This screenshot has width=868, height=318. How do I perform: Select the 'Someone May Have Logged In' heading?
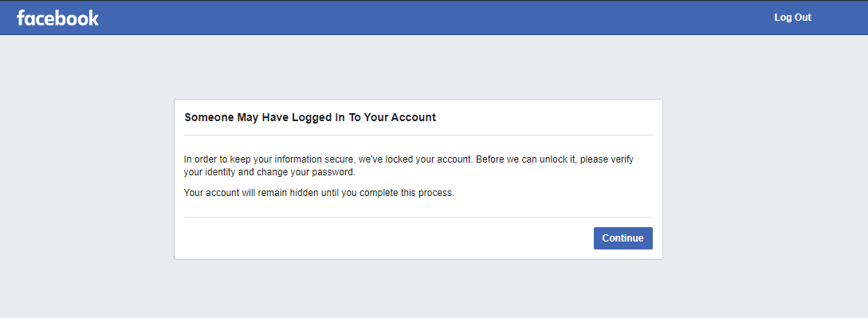click(x=310, y=118)
